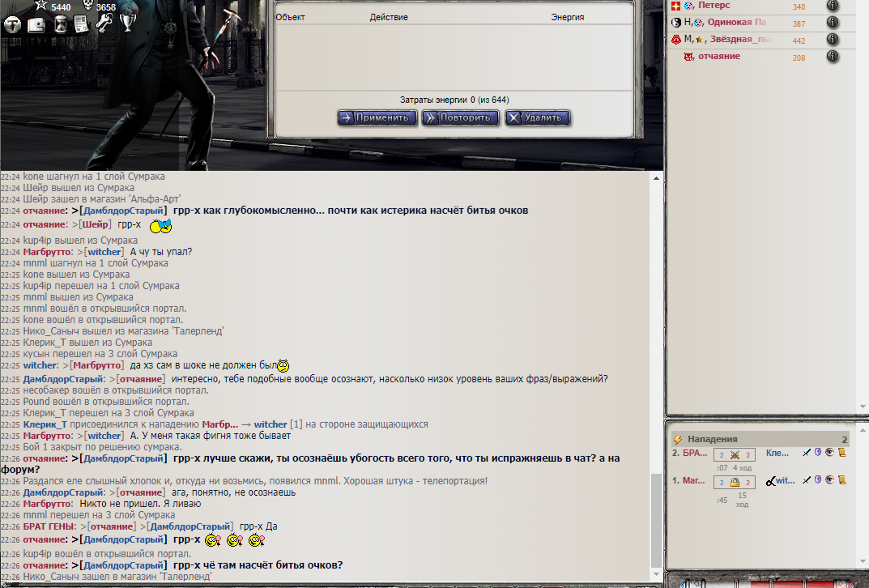The height and width of the screenshot is (588, 869).
Task: Click the Действие column header
Action: tap(389, 17)
